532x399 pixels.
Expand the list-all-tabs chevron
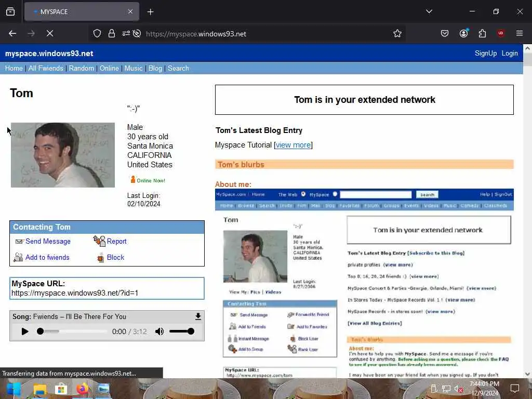point(429,11)
